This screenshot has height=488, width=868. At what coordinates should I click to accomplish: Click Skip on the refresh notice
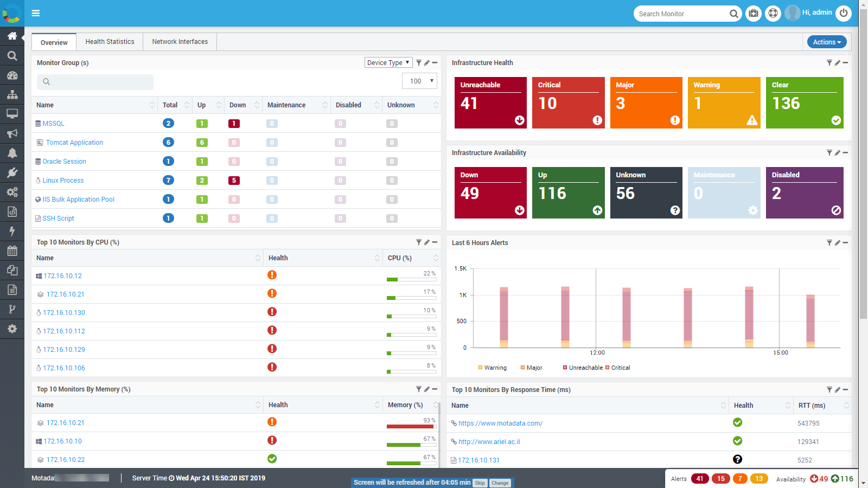480,483
